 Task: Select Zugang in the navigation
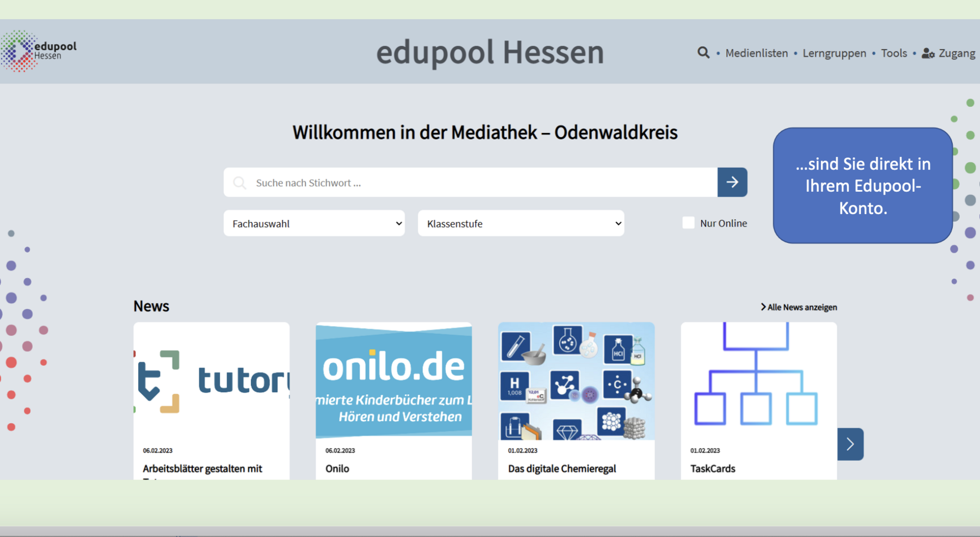(x=957, y=53)
